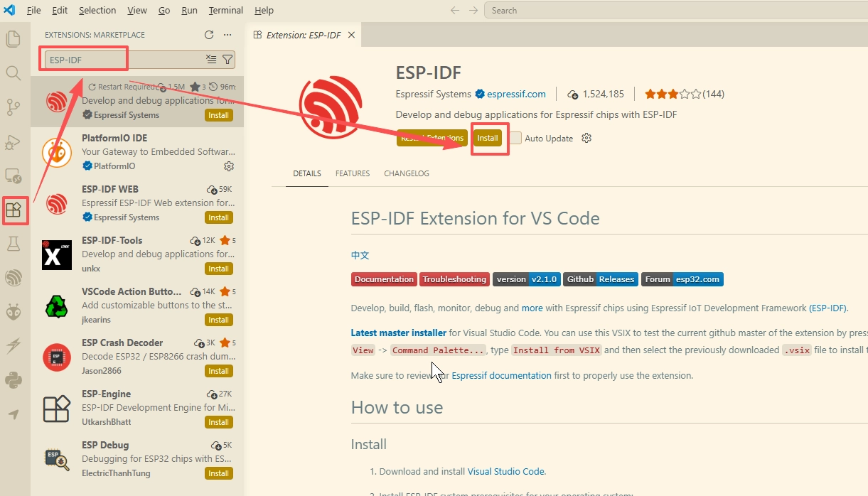
Task: Install ESP-IDF-Tools by unkx
Action: [218, 269]
